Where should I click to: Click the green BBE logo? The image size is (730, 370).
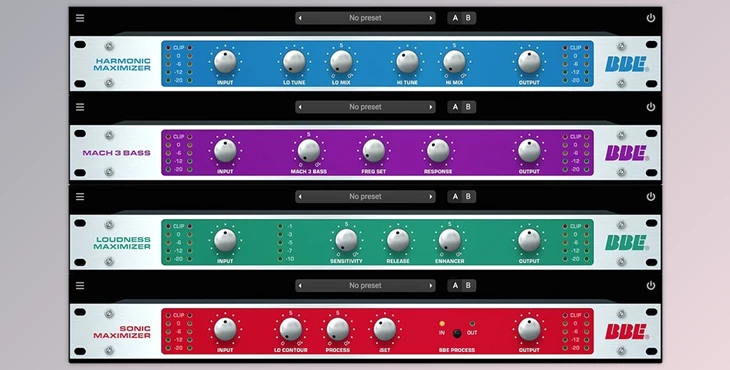[627, 242]
